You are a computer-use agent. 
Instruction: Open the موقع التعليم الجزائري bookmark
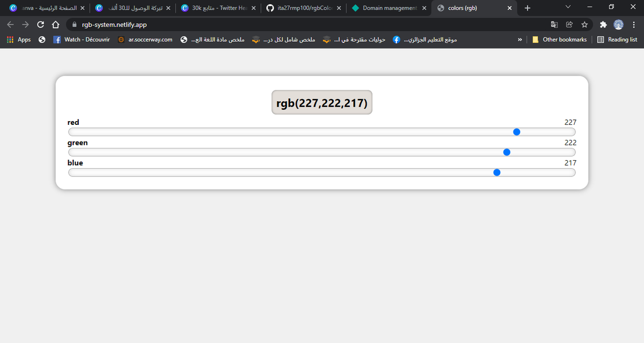(425, 40)
